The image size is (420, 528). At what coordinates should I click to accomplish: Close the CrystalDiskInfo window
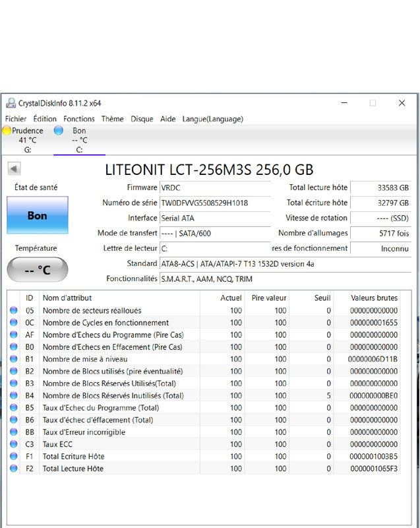click(402, 103)
